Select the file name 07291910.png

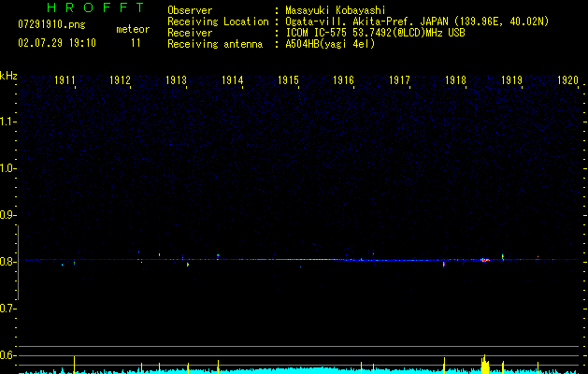pyautogui.click(x=51, y=25)
